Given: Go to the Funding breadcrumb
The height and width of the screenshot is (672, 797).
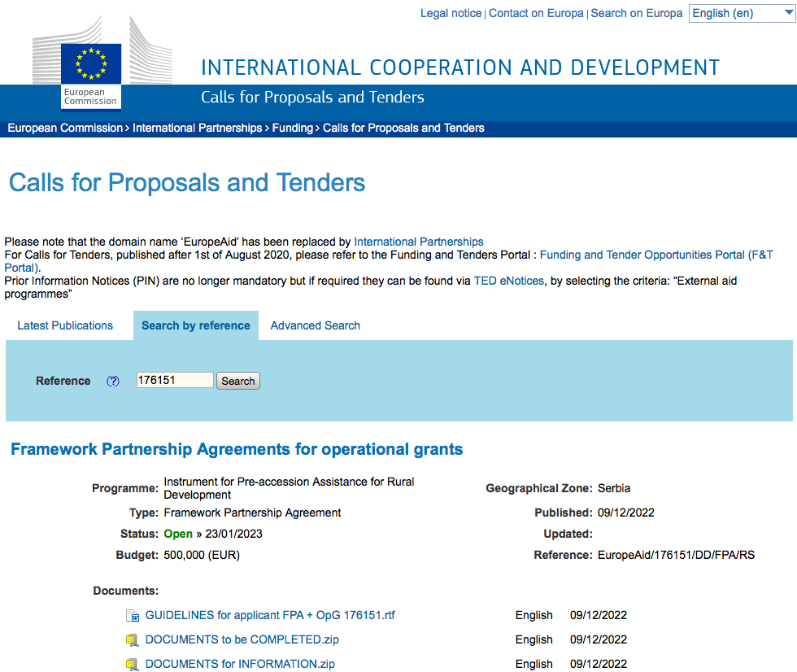Looking at the screenshot, I should coord(292,128).
